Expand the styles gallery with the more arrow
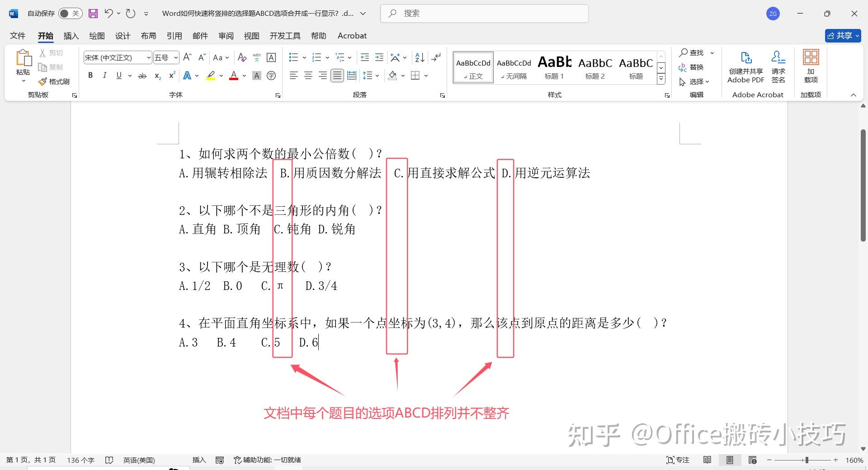Image resolution: width=868 pixels, height=470 pixels. 661,78
